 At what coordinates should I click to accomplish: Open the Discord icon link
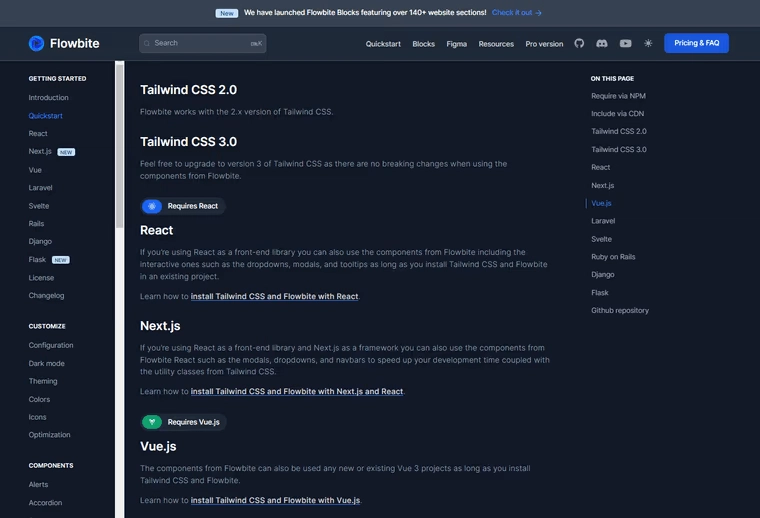coord(602,44)
